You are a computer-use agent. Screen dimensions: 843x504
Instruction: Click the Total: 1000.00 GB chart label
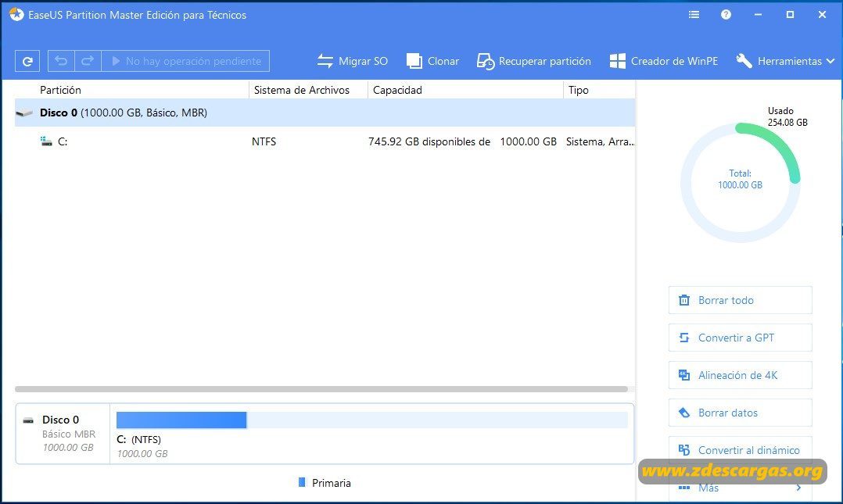tap(741, 180)
